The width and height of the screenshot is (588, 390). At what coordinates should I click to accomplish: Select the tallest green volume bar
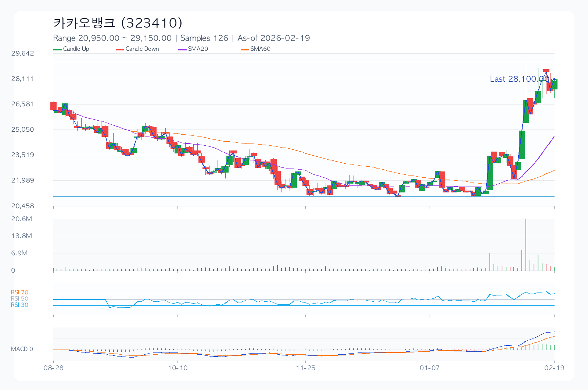[x=526, y=245]
